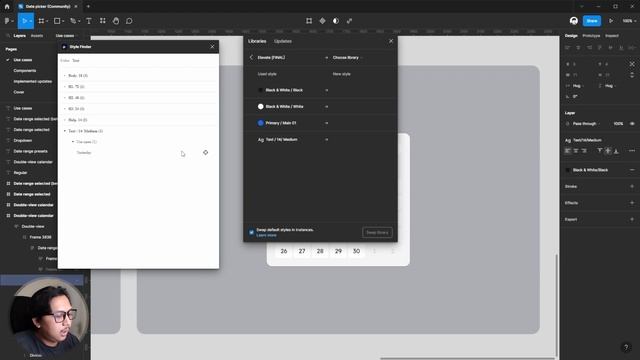
Task: Open the user avatar menu
Action: (573, 21)
